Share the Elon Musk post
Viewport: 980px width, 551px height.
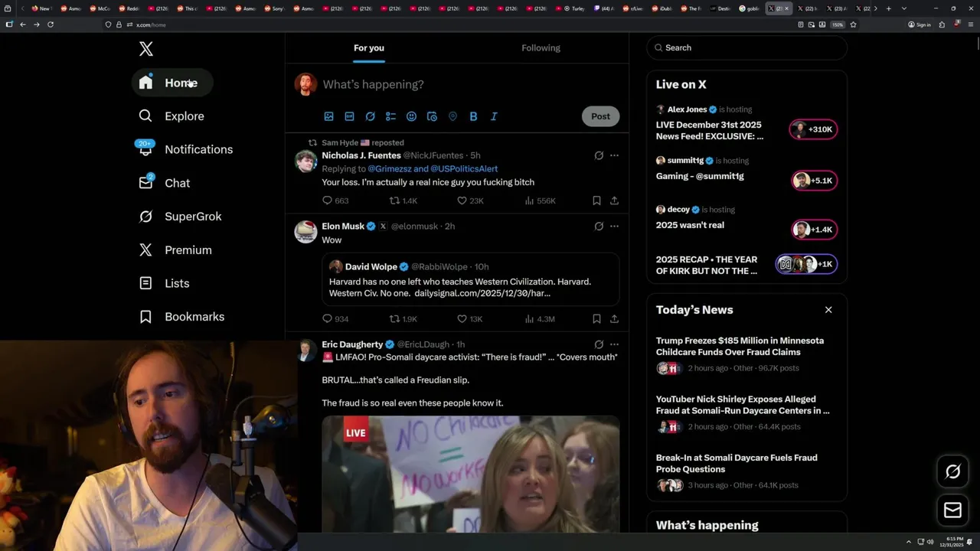pos(614,319)
